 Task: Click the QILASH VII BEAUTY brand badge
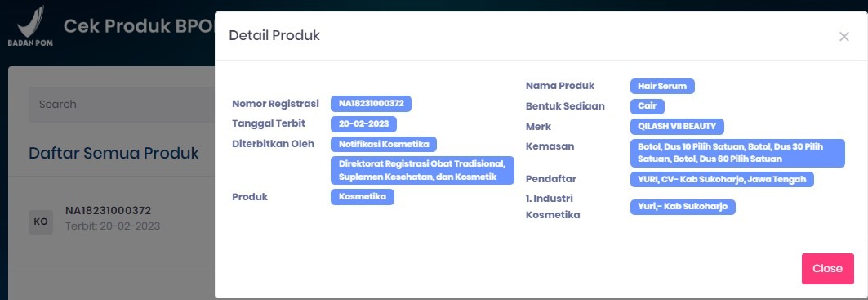(x=677, y=126)
